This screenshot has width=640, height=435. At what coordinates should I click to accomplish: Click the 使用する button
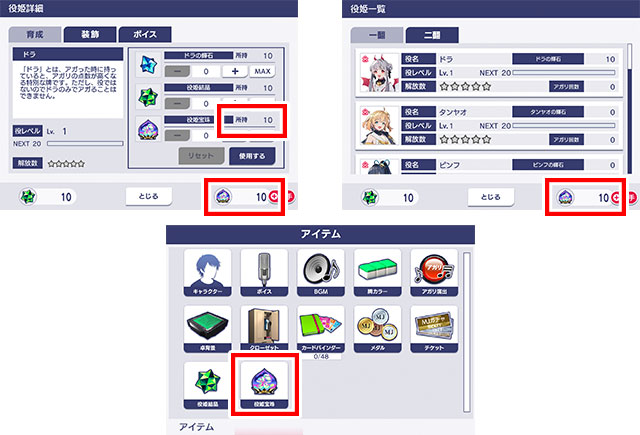pyautogui.click(x=252, y=156)
